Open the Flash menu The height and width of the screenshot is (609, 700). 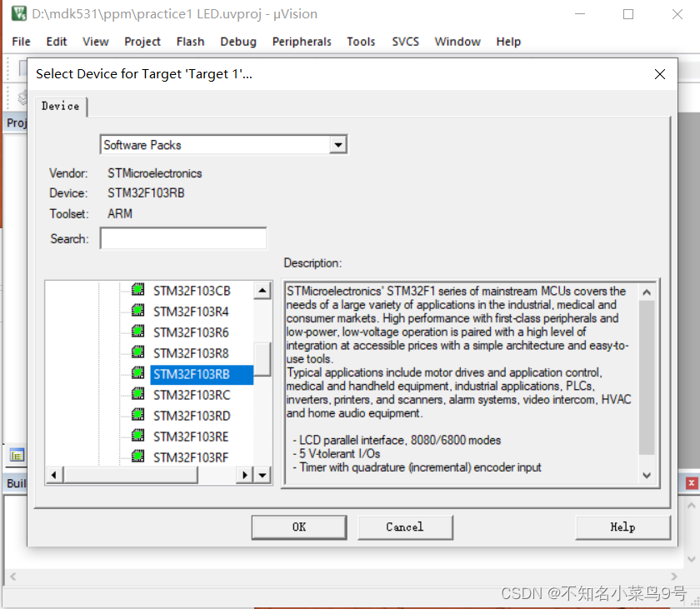pyautogui.click(x=190, y=42)
